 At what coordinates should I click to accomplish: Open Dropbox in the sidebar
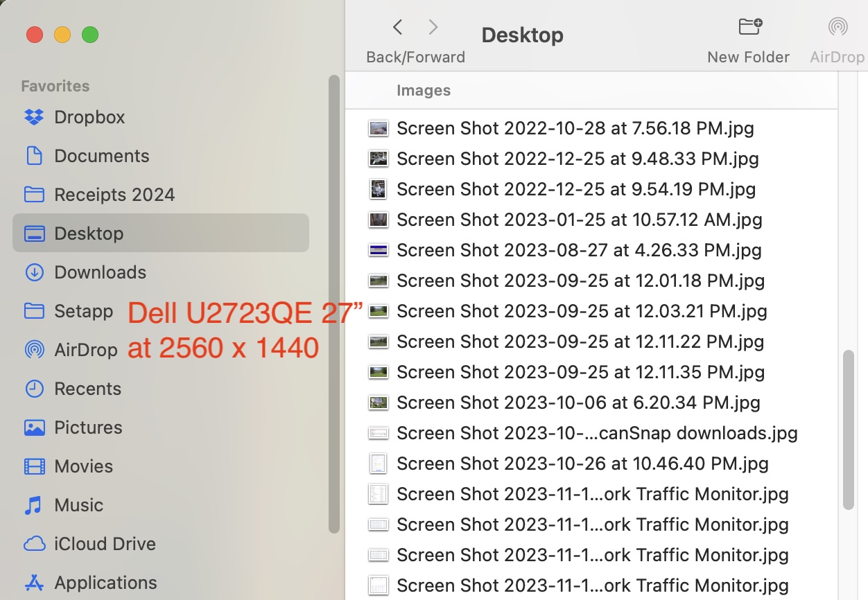89,117
